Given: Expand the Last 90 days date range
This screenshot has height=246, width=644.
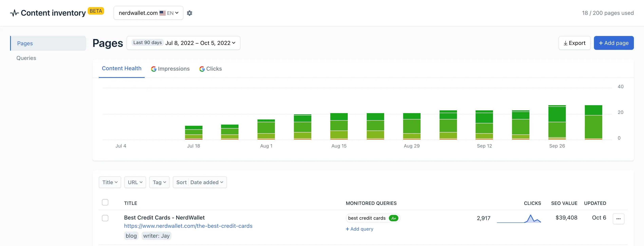Looking at the screenshot, I should tap(183, 43).
